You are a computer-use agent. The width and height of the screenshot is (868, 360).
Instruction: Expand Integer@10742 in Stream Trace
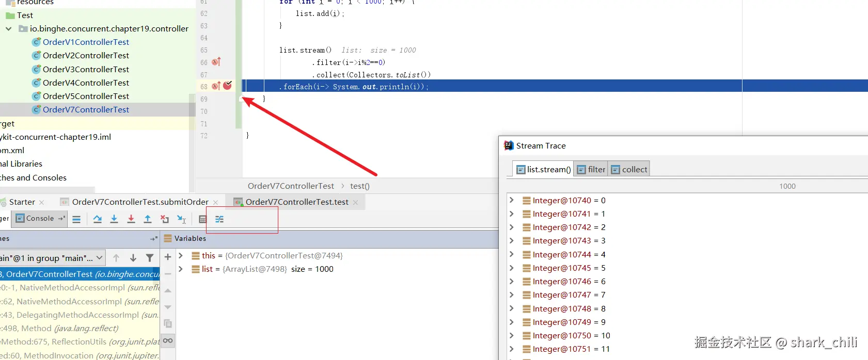pyautogui.click(x=512, y=227)
